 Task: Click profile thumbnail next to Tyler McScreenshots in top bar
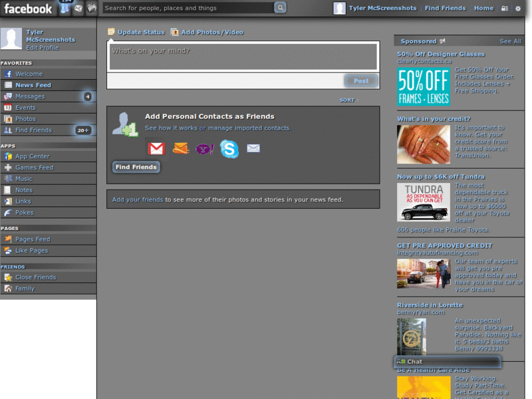click(339, 8)
